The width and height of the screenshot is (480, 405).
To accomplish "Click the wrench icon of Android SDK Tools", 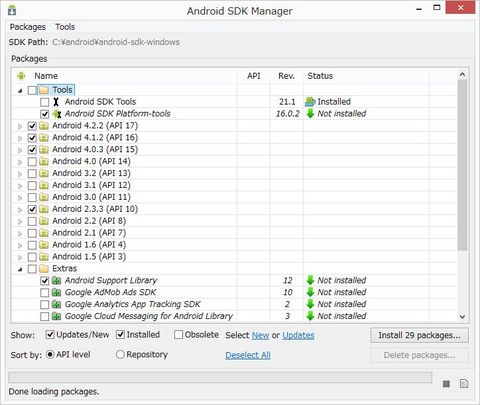I will pos(56,102).
